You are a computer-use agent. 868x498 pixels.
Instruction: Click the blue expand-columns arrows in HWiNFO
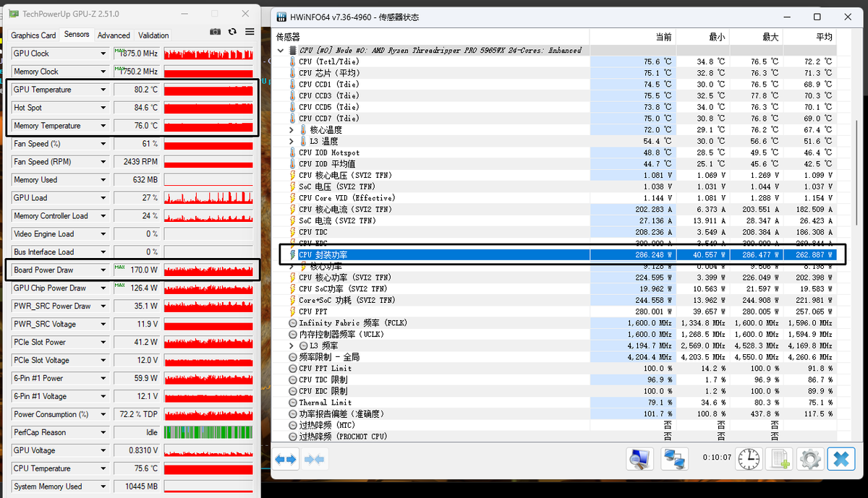(x=286, y=459)
